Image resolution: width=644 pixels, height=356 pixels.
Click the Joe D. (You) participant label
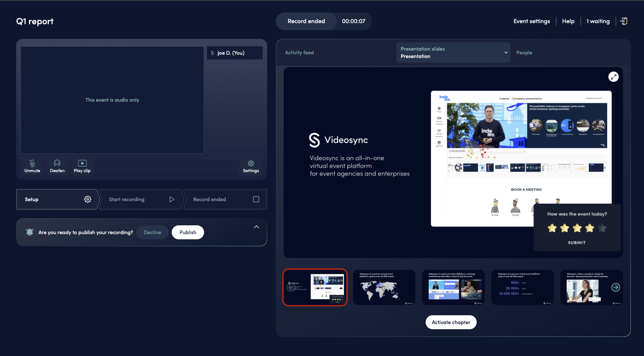tap(231, 53)
